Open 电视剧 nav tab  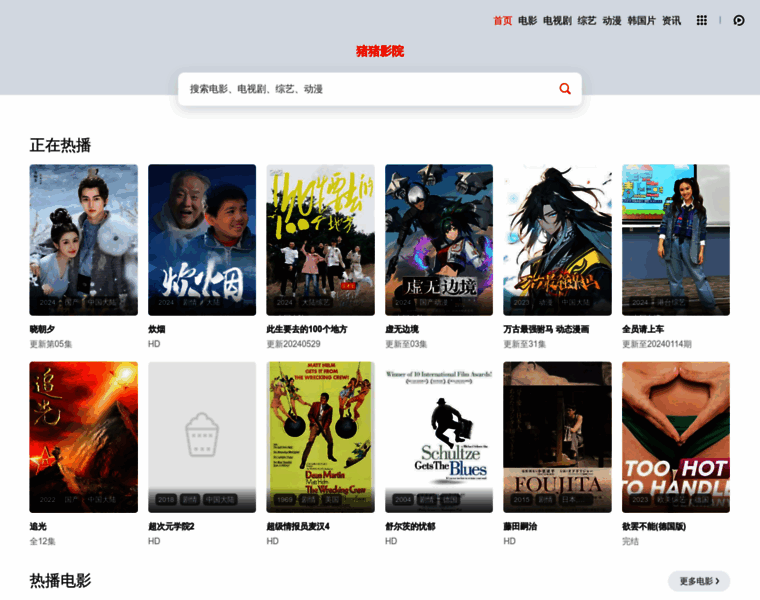coord(557,20)
